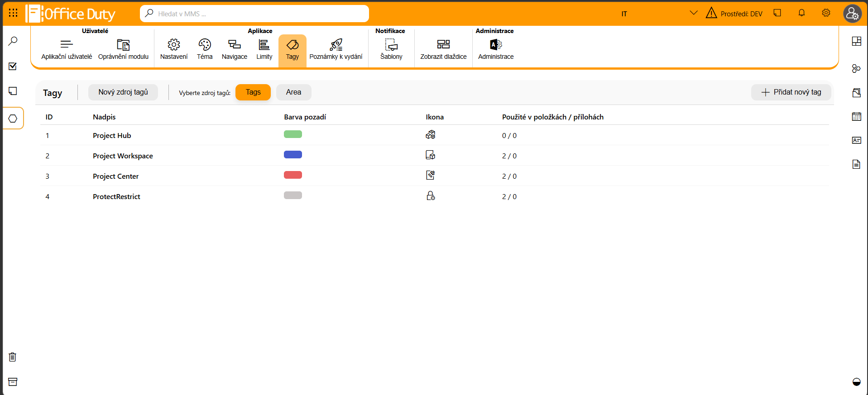Viewport: 868px width, 395px height.
Task: Click the Prostředí: DEV warning triangle
Action: pos(711,13)
